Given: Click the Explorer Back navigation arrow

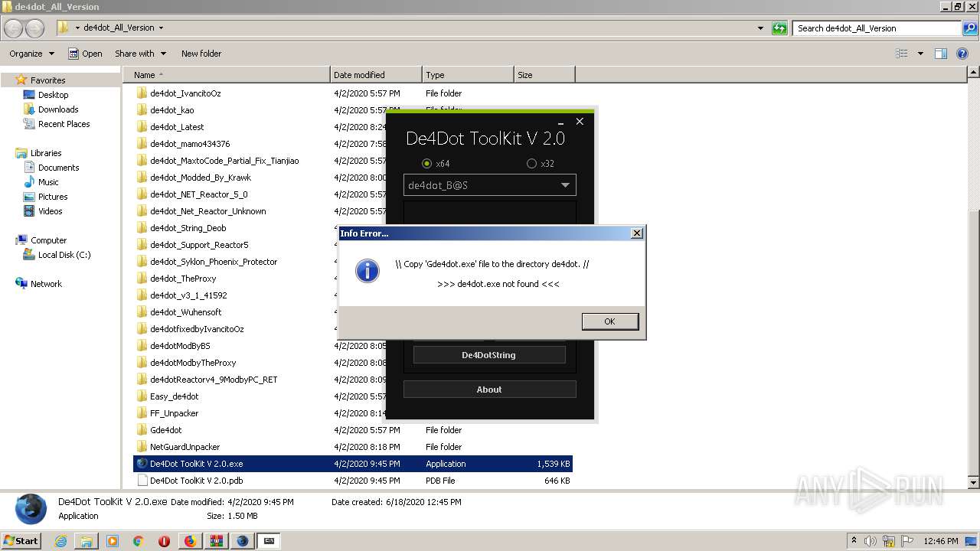Looking at the screenshot, I should 14,28.
